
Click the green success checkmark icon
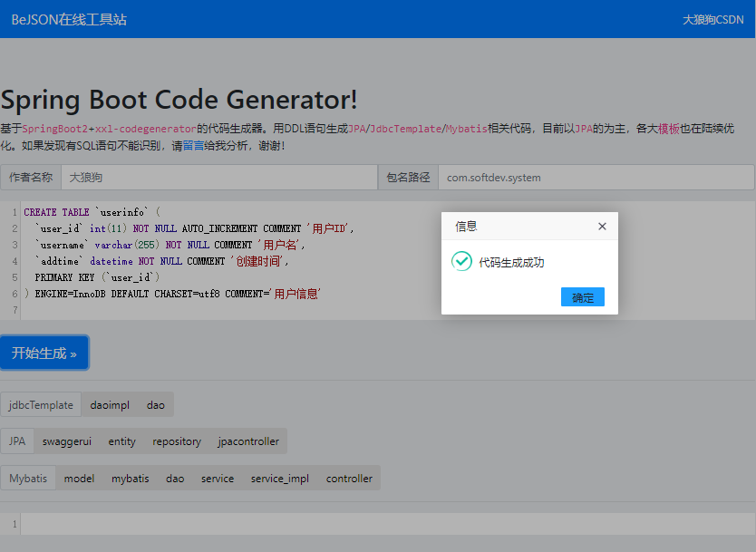coord(462,262)
